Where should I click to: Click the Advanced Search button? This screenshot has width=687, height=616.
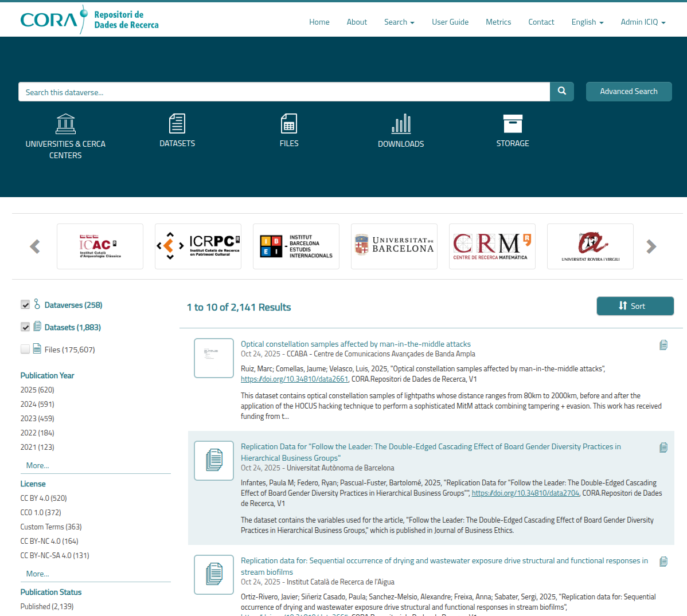(629, 92)
